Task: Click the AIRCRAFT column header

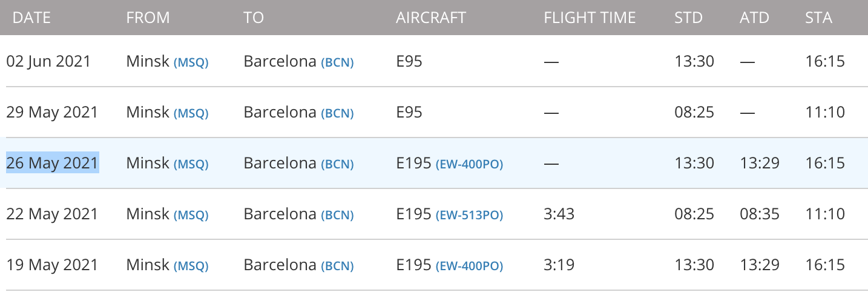Action: tap(431, 18)
